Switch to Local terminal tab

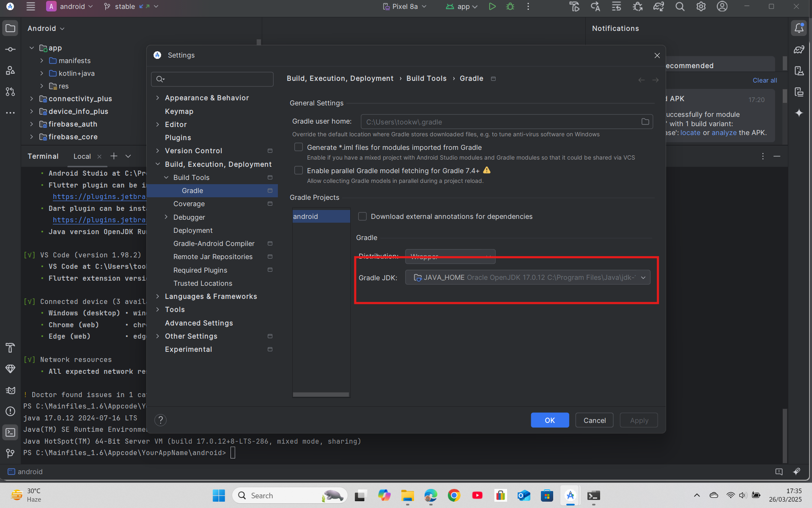coord(82,156)
